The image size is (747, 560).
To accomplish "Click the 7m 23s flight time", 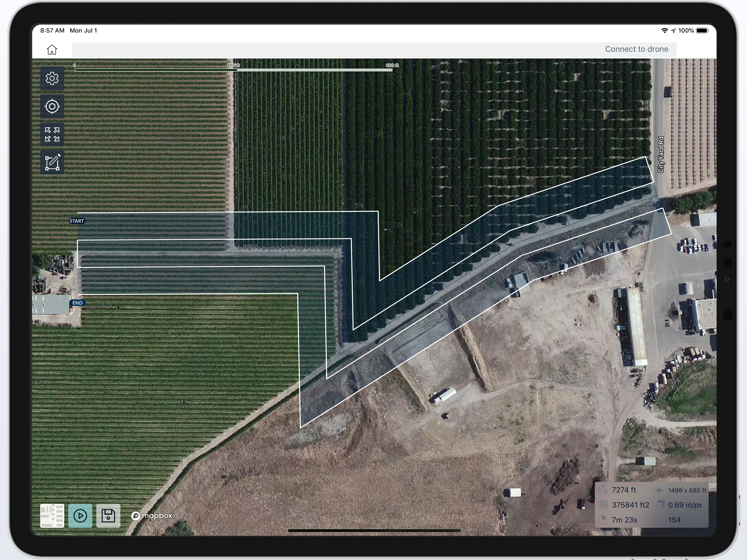I will 625,520.
